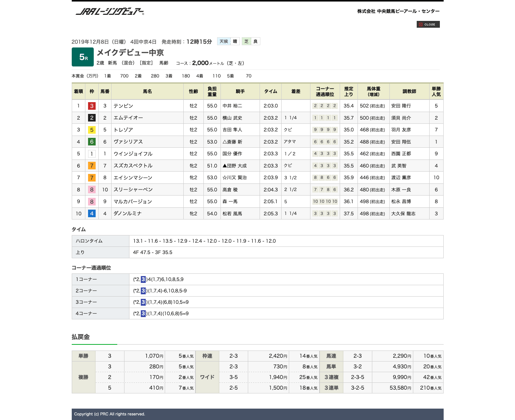This screenshot has width=515, height=420.
Task: Select horse name ダノンルミナ
Action: [128, 213]
